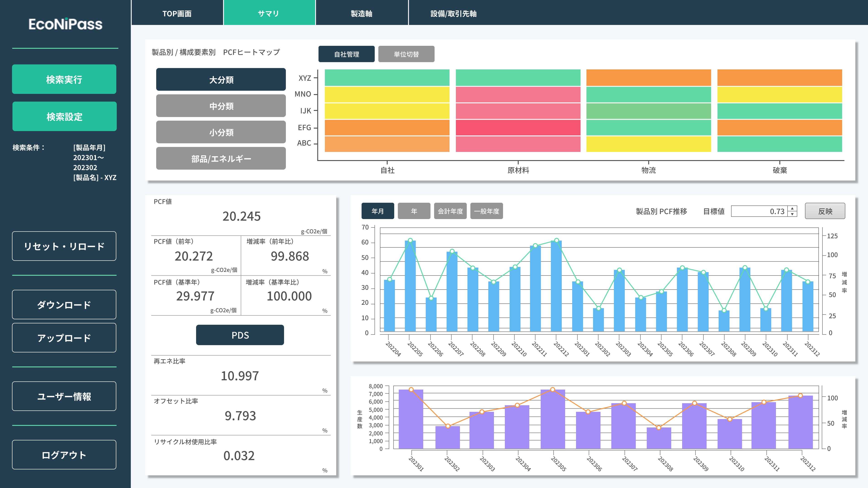
Task: Open 検索設定 settings button
Action: 64,117
